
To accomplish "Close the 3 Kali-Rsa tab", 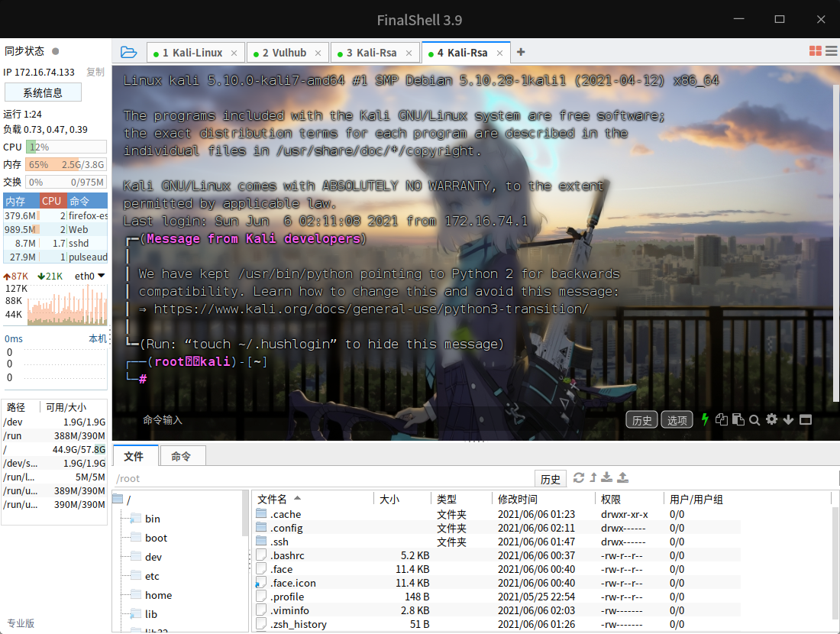I will 409,53.
